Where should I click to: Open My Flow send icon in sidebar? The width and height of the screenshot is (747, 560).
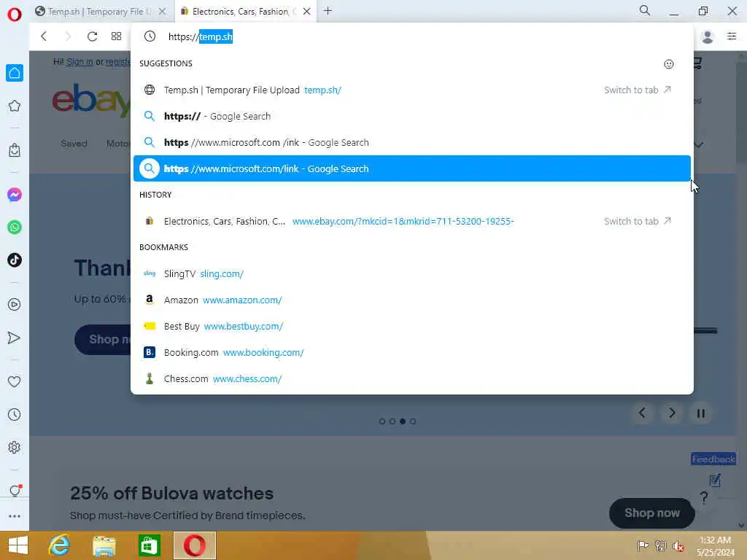coord(15,338)
